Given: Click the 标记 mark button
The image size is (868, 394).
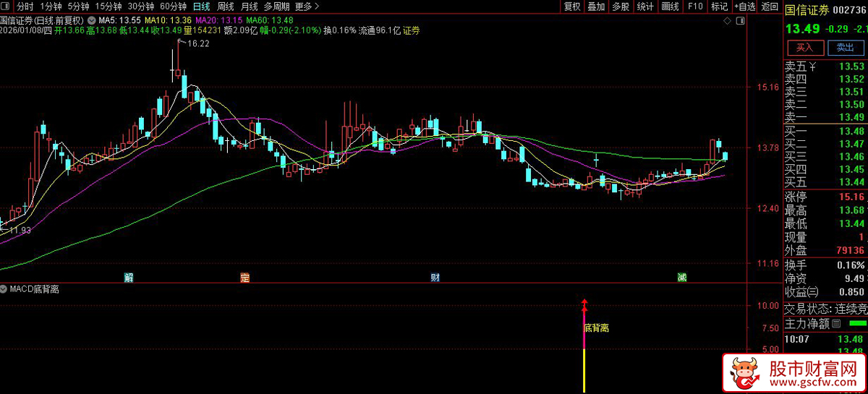Looking at the screenshot, I should (719, 7).
